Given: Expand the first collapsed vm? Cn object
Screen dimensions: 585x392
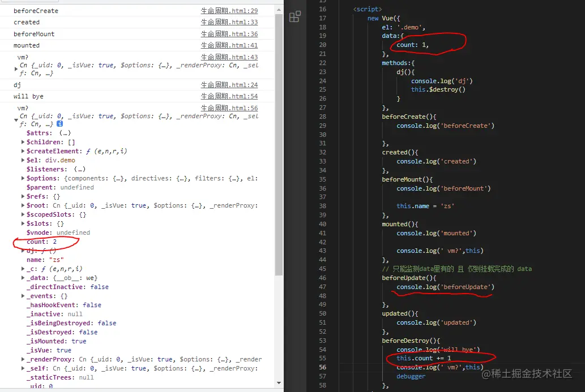Looking at the screenshot, I should tap(16, 69).
